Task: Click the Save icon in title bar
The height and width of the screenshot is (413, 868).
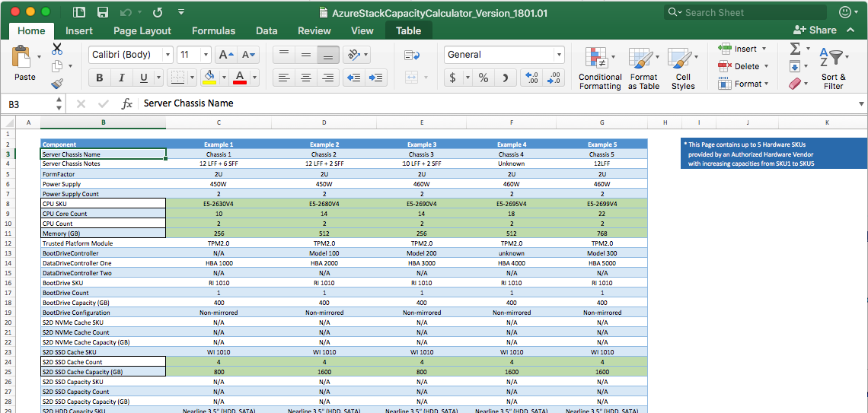Action: 101,12
